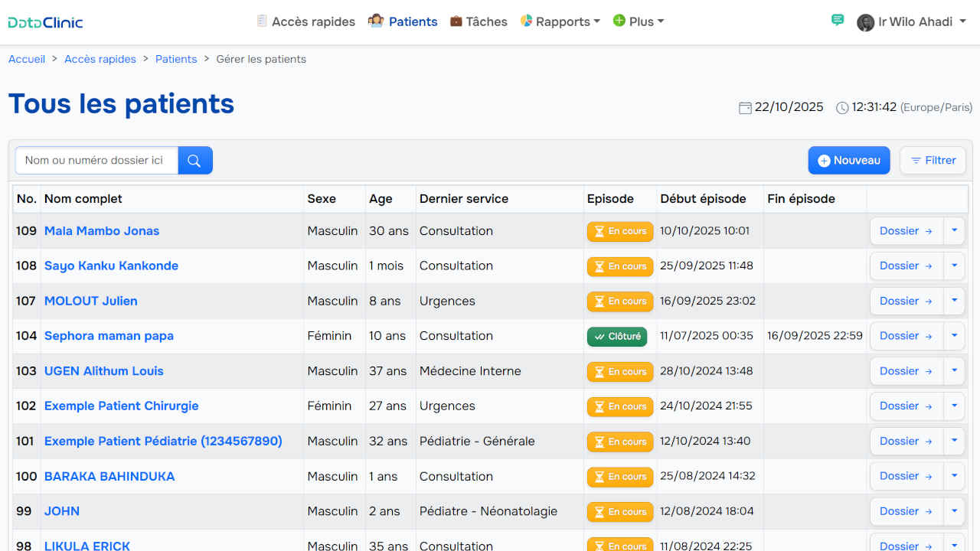Open the green chat messages icon
This screenshot has height=551, width=980.
pyautogui.click(x=837, y=21)
